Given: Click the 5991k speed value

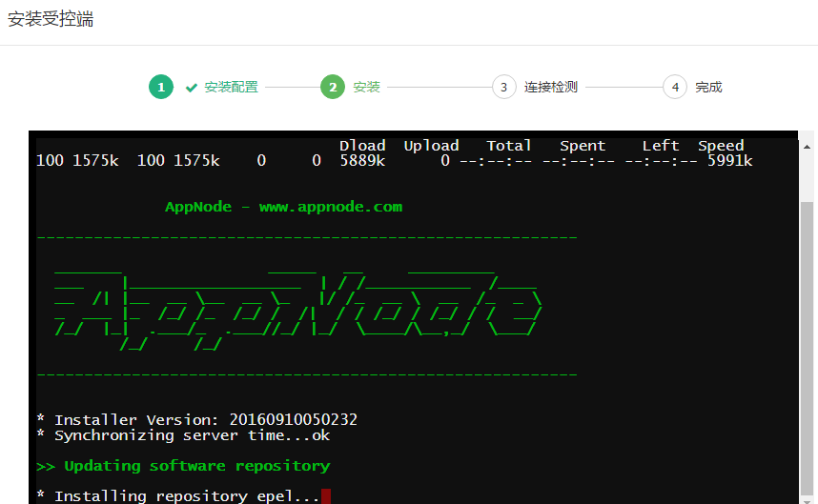Looking at the screenshot, I should [730, 160].
